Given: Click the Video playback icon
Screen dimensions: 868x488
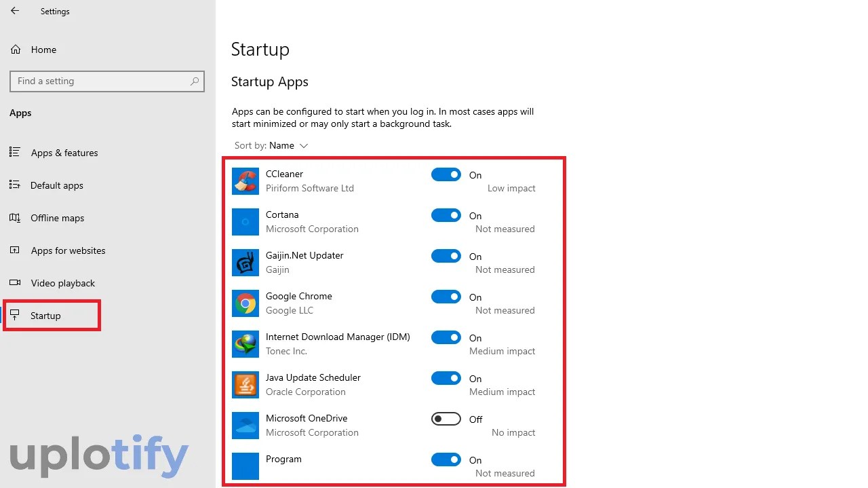Looking at the screenshot, I should coord(15,283).
